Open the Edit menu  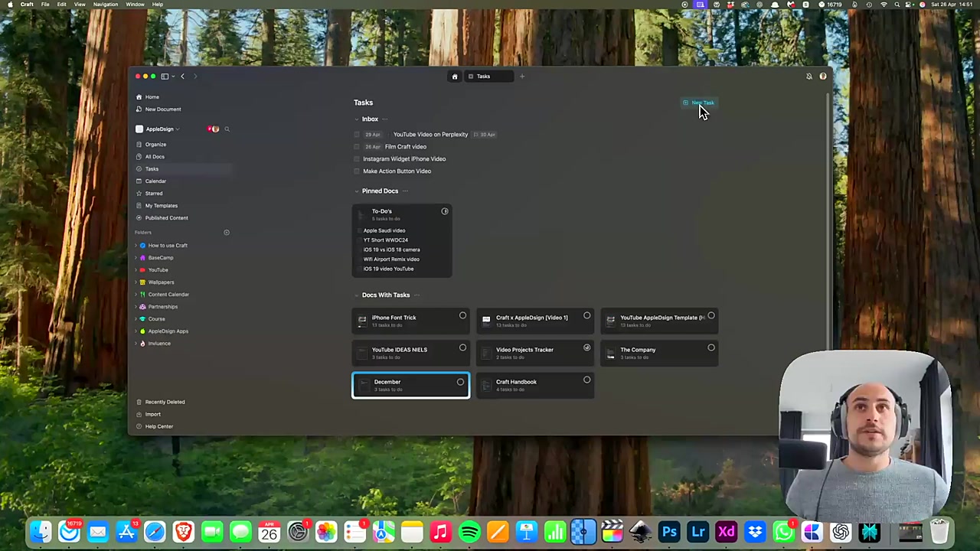(61, 5)
